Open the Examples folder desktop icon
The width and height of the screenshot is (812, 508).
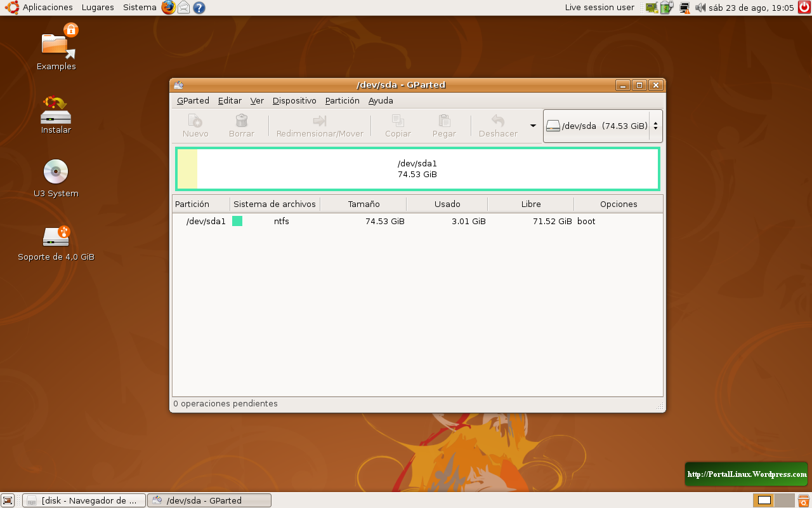pyautogui.click(x=56, y=48)
